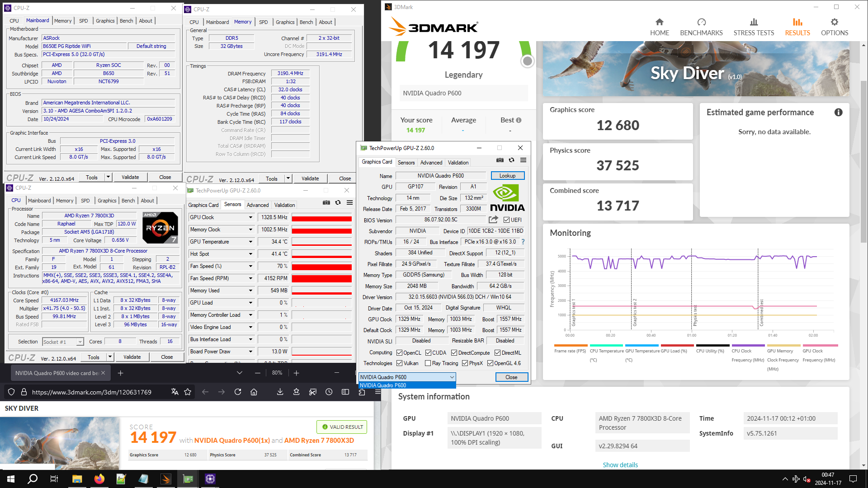The width and height of the screenshot is (868, 488).
Task: Click the translate page icon in browser address bar
Action: click(175, 392)
